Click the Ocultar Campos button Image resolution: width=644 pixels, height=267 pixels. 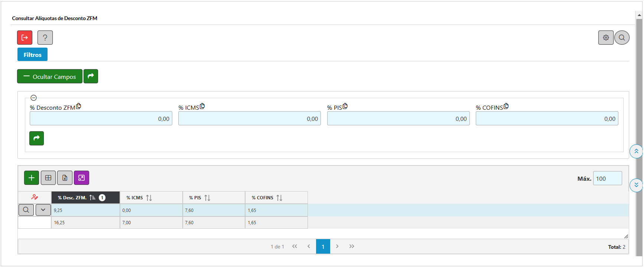(x=50, y=77)
